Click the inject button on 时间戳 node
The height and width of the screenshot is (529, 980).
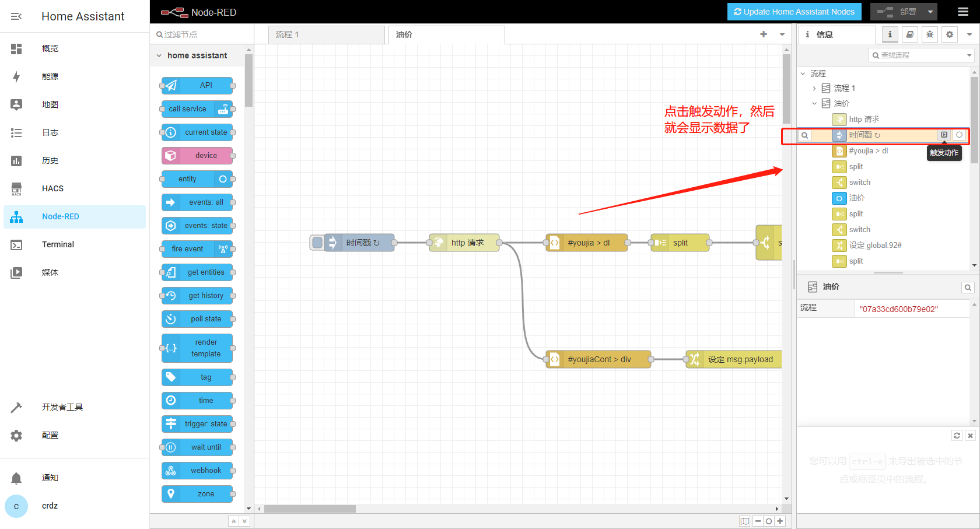point(317,243)
